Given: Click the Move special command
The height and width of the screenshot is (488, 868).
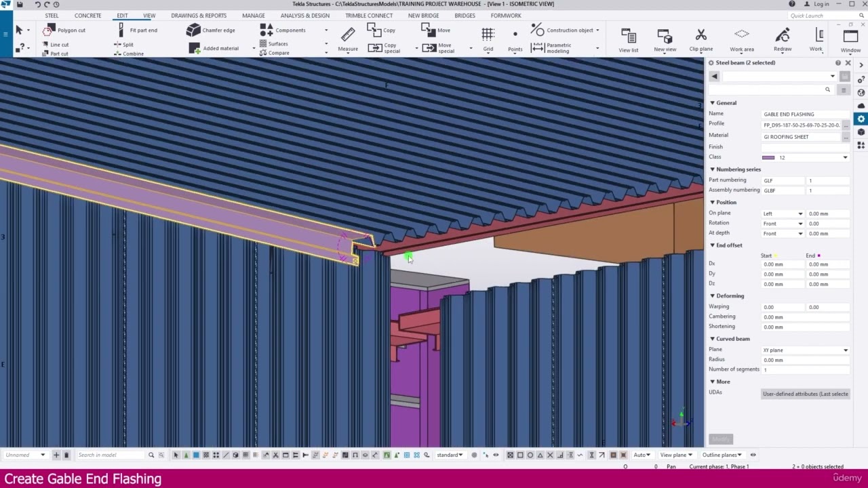Looking at the screenshot, I should (438, 48).
